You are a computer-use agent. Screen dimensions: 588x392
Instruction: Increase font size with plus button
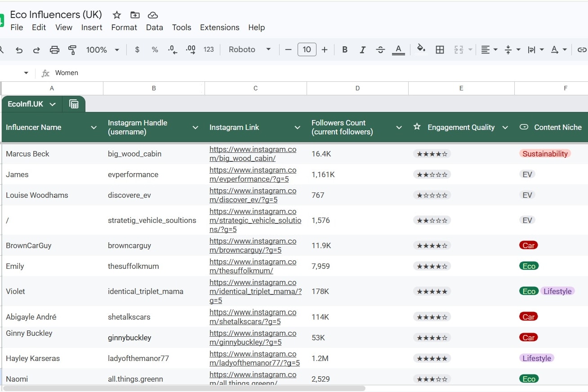(325, 50)
